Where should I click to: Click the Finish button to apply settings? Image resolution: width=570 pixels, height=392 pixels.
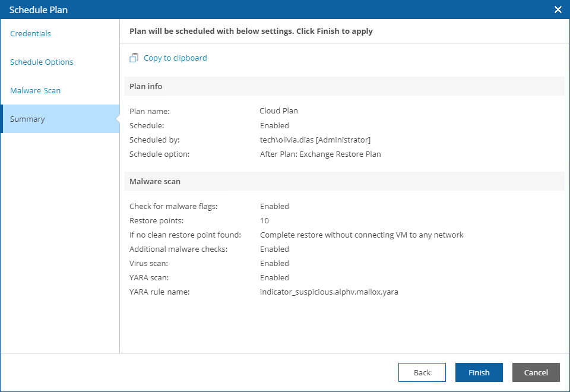click(479, 372)
